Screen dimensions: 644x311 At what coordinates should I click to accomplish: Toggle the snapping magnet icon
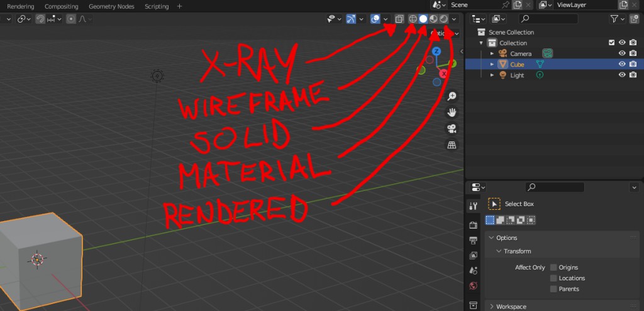(40, 19)
